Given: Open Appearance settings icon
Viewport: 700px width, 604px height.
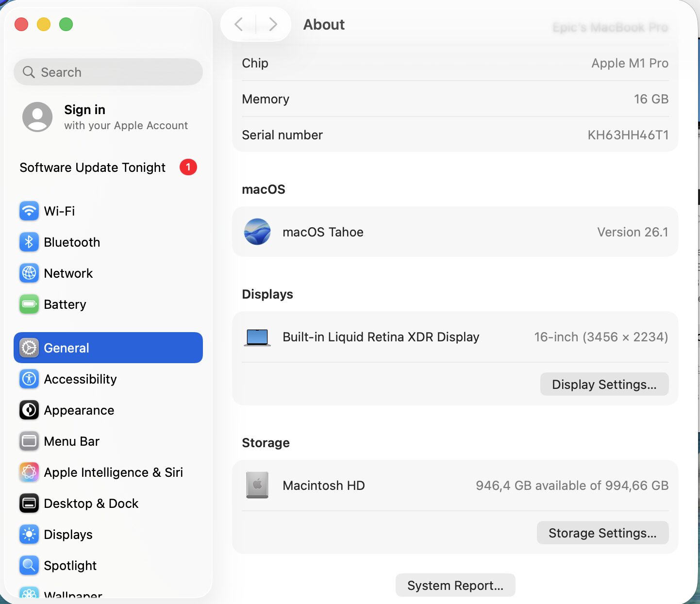Looking at the screenshot, I should (29, 410).
